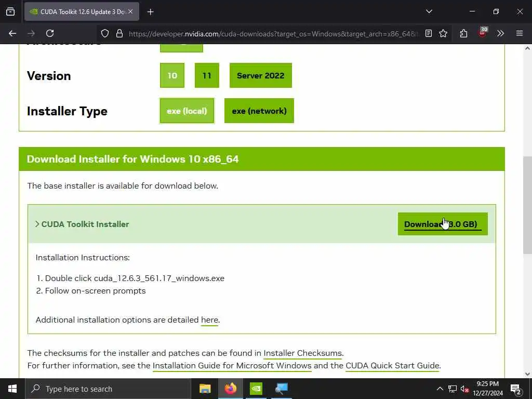532x399 pixels.
Task: Open the Firefox application menu
Action: pos(520,33)
